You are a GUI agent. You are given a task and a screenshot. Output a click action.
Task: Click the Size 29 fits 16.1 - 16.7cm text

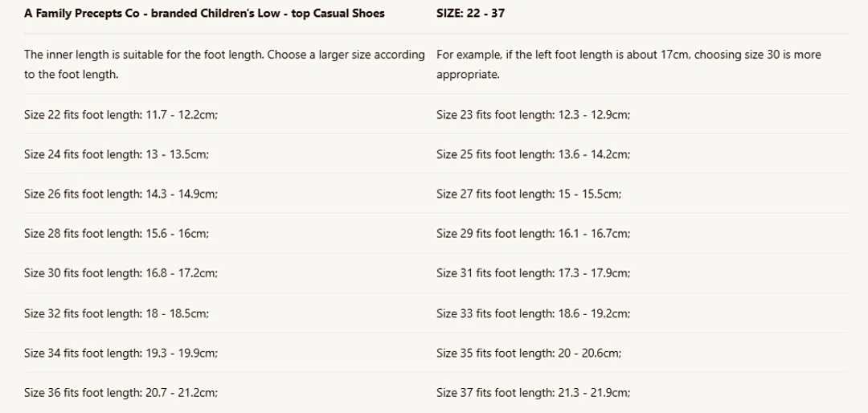533,234
